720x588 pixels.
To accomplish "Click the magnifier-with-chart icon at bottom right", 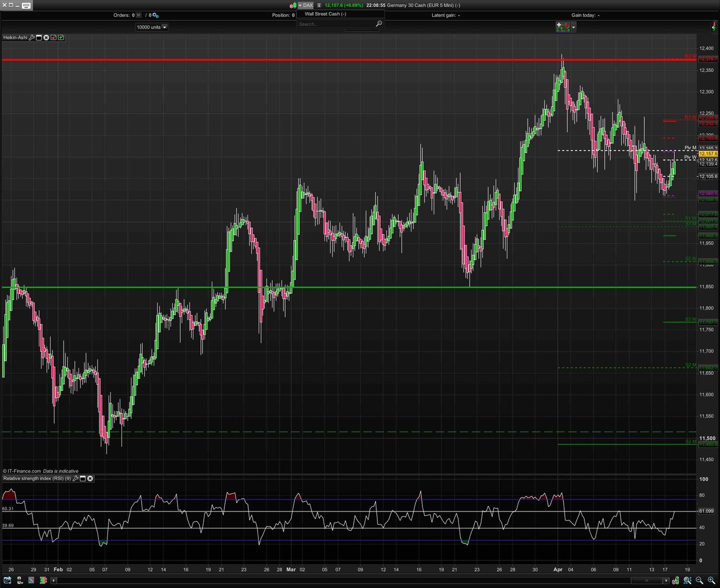I will tap(687, 580).
